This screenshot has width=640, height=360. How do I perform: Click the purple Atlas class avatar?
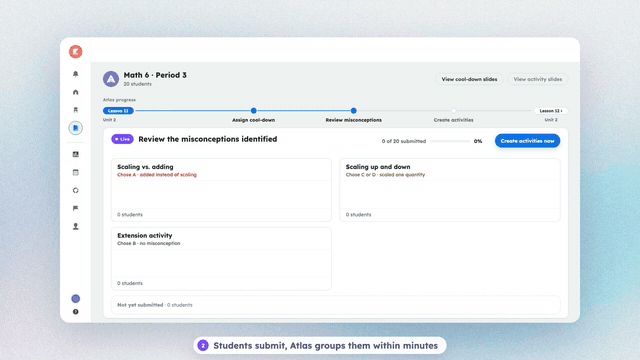(111, 79)
